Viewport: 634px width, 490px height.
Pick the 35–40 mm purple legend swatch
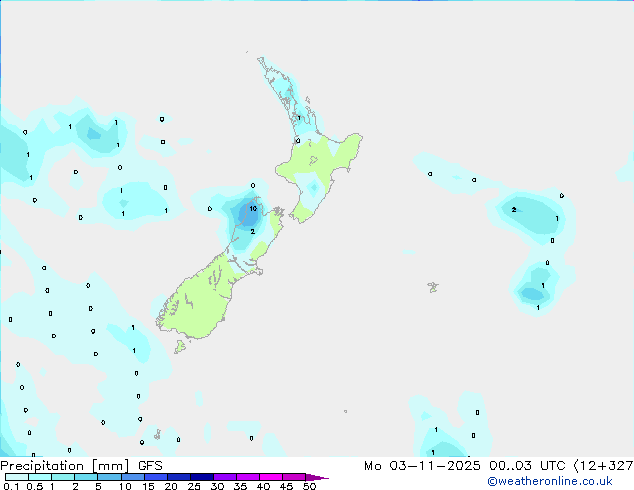point(247,477)
